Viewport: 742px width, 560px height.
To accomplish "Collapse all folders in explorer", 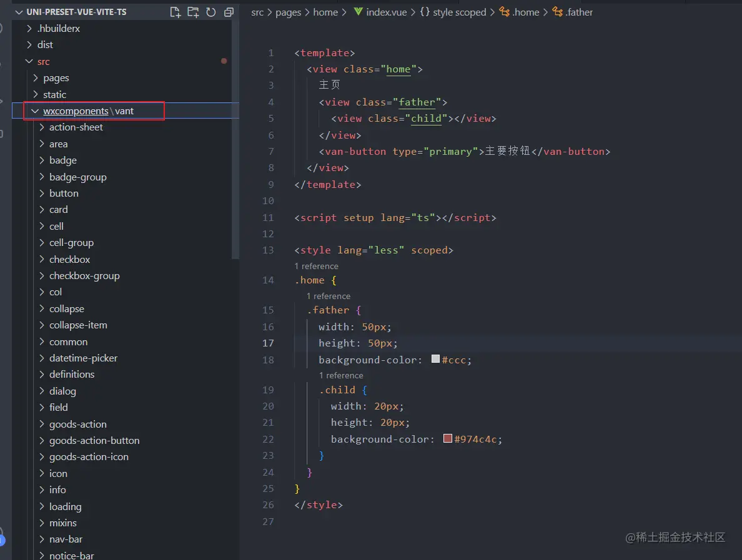I will pyautogui.click(x=229, y=12).
